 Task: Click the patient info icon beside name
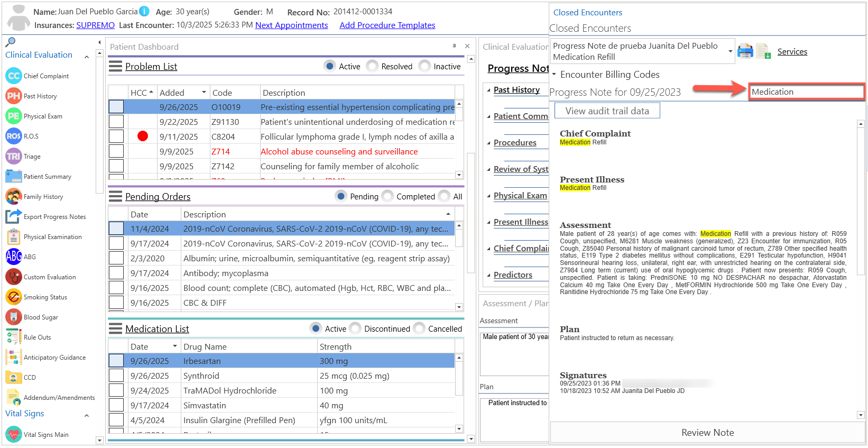(x=144, y=11)
